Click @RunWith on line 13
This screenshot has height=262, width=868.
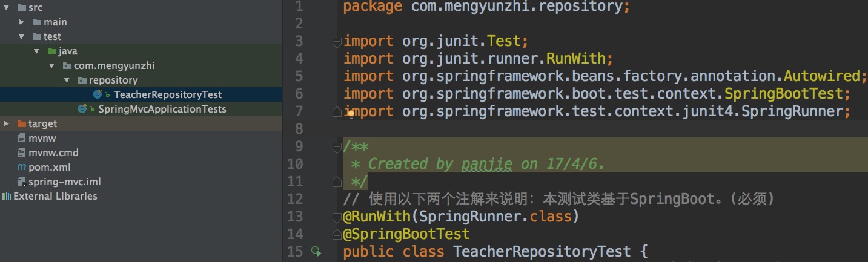coord(377,216)
